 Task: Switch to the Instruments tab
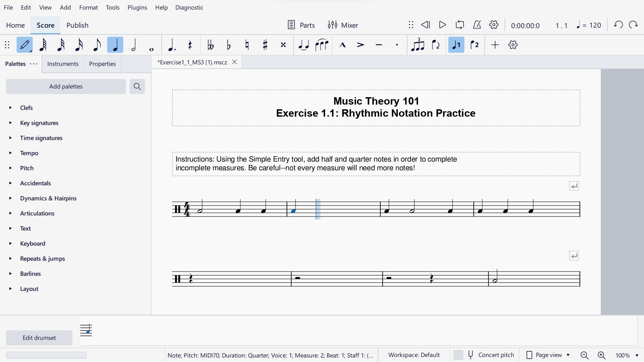coord(63,64)
